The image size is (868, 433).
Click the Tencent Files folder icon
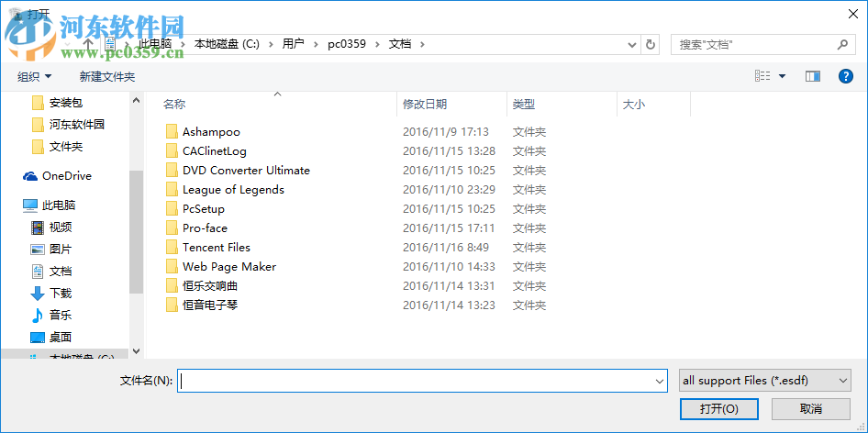pos(172,248)
